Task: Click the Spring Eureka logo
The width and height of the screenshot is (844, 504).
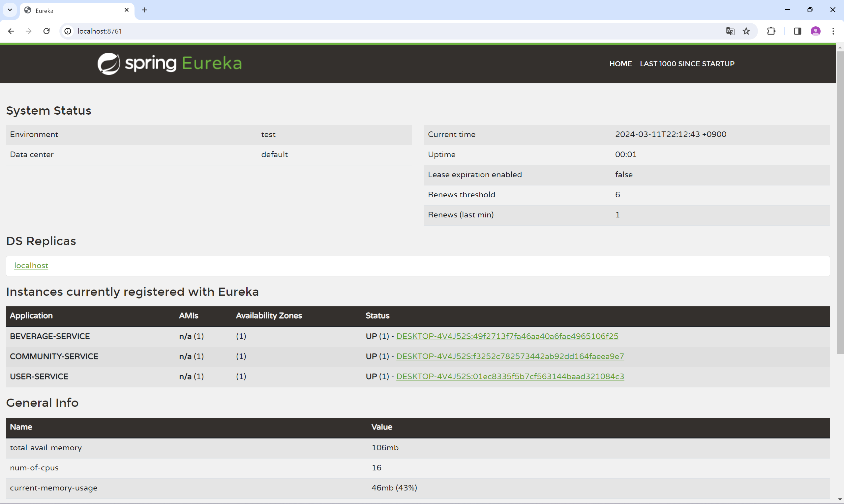Action: click(169, 64)
